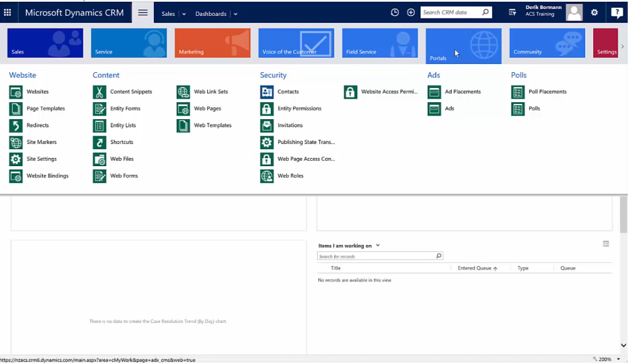Open the Shortcuts icon

click(x=99, y=143)
